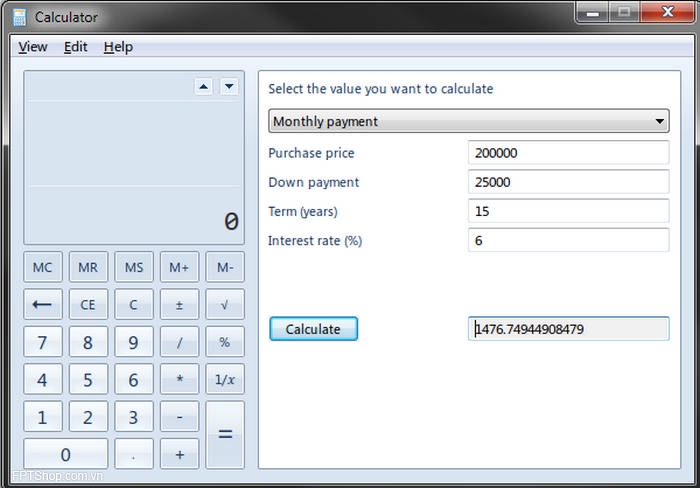Screen dimensions: 700x488
Task: Click the Calculate button
Action: click(x=313, y=329)
